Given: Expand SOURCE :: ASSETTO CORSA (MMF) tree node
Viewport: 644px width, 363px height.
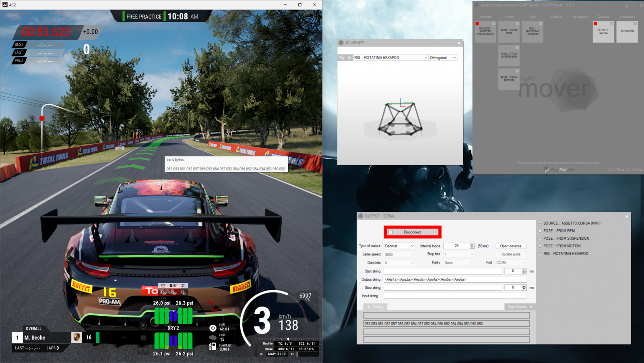Looking at the screenshot, I should click(x=540, y=223).
